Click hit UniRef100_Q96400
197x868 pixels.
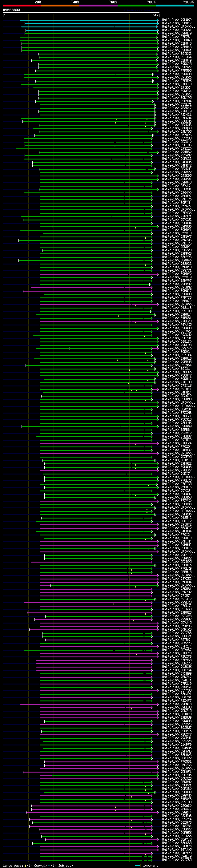point(177,192)
